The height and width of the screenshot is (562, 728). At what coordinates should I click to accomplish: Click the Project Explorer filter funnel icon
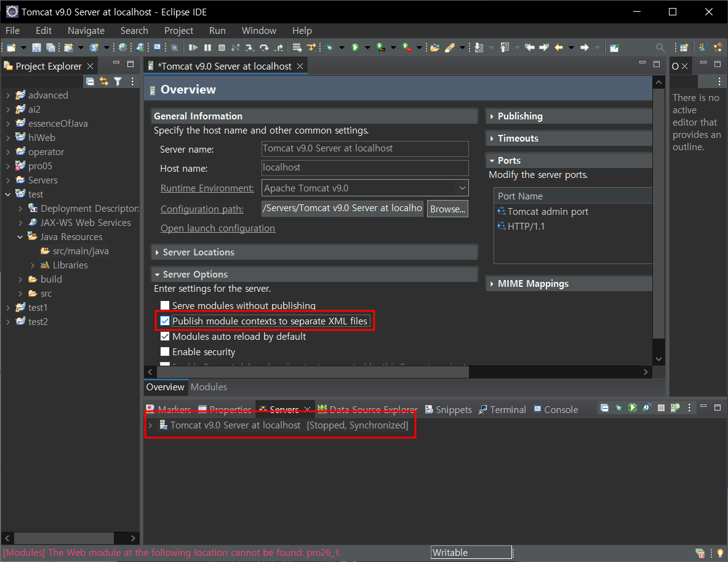tap(118, 82)
